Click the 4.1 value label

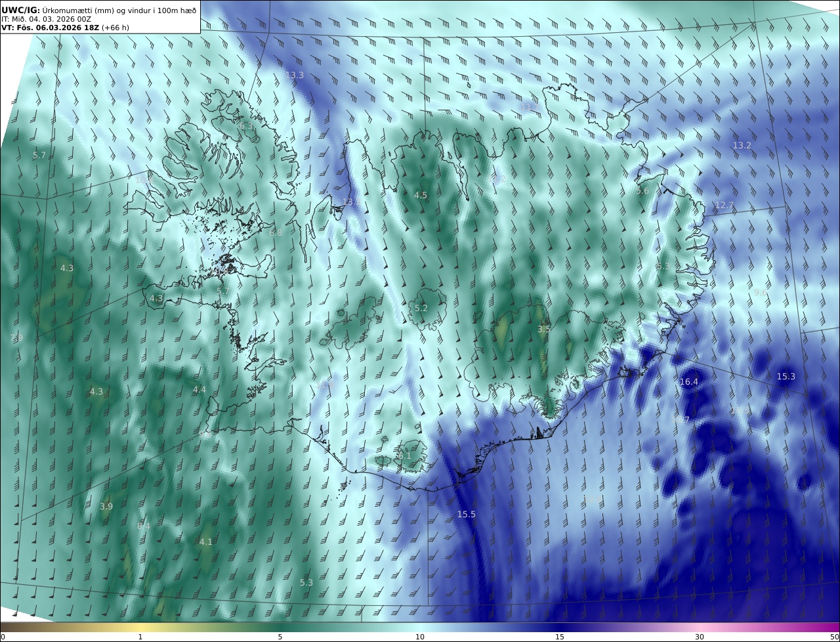point(206,542)
